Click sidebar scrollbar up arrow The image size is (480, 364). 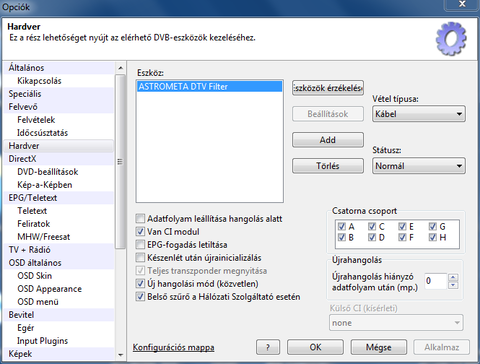[120, 68]
